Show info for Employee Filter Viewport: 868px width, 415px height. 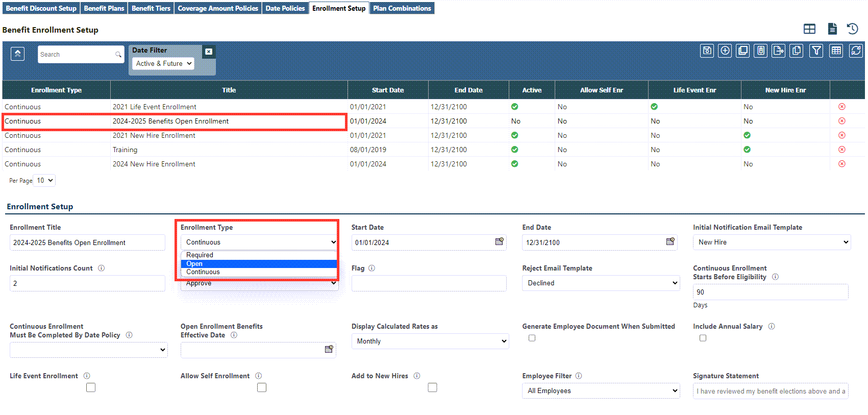579,376
